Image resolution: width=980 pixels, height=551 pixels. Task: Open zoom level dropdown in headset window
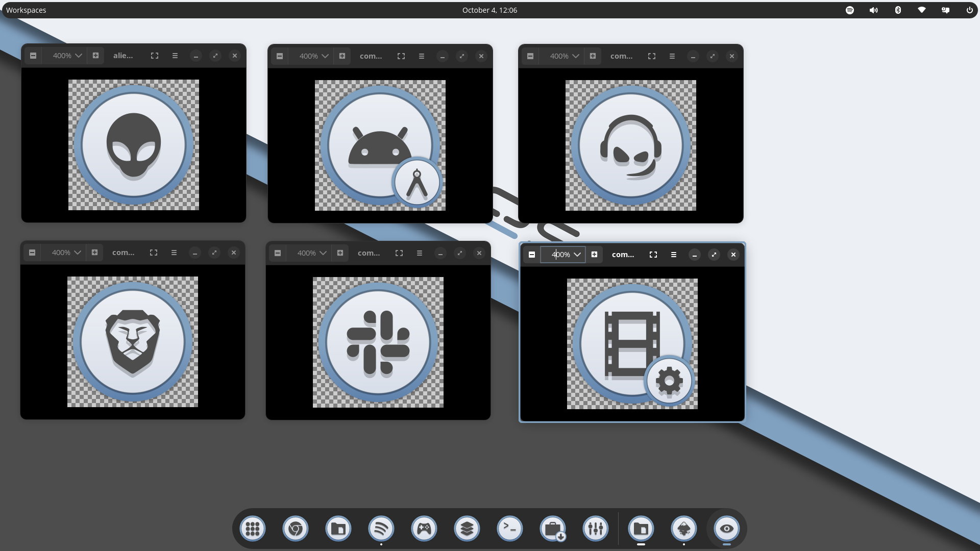[x=576, y=56]
